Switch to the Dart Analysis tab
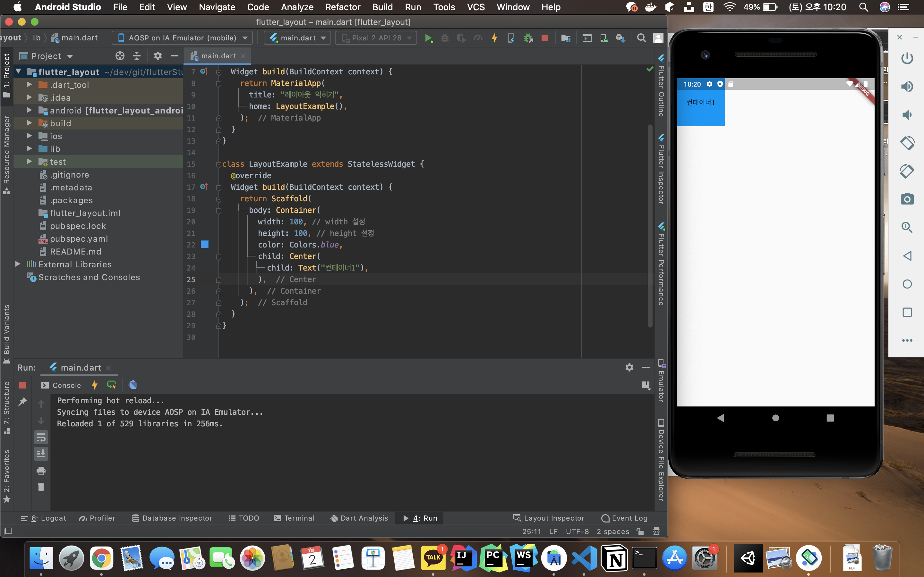 pyautogui.click(x=359, y=518)
